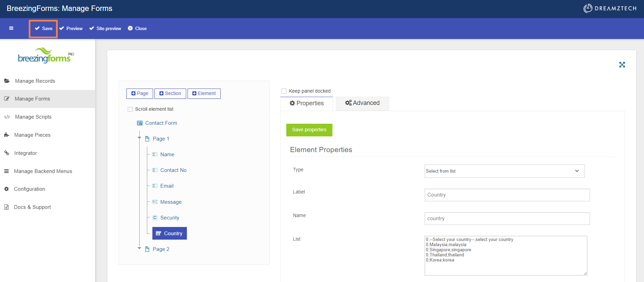Enable Keep panel docked checkbox

[x=284, y=91]
